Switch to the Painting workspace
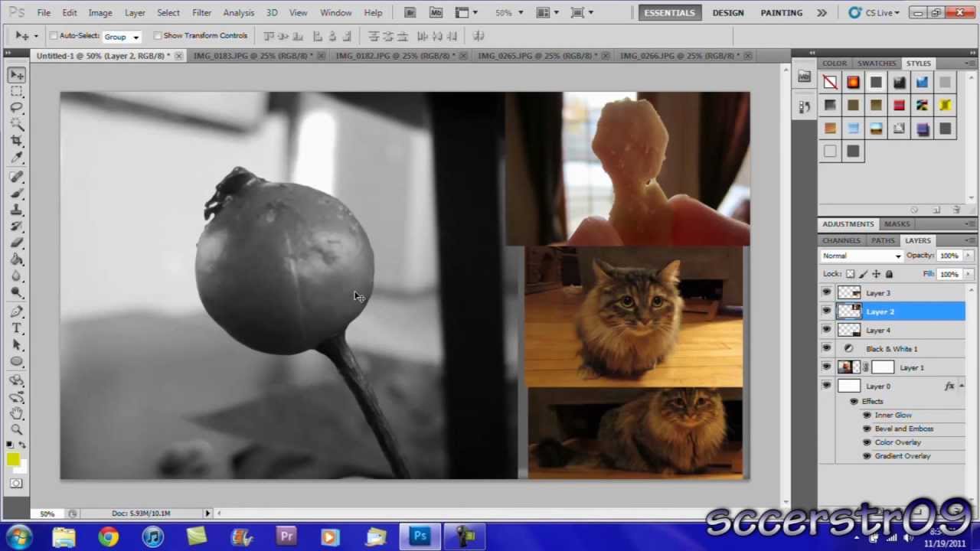Image resolution: width=980 pixels, height=551 pixels. click(x=782, y=13)
